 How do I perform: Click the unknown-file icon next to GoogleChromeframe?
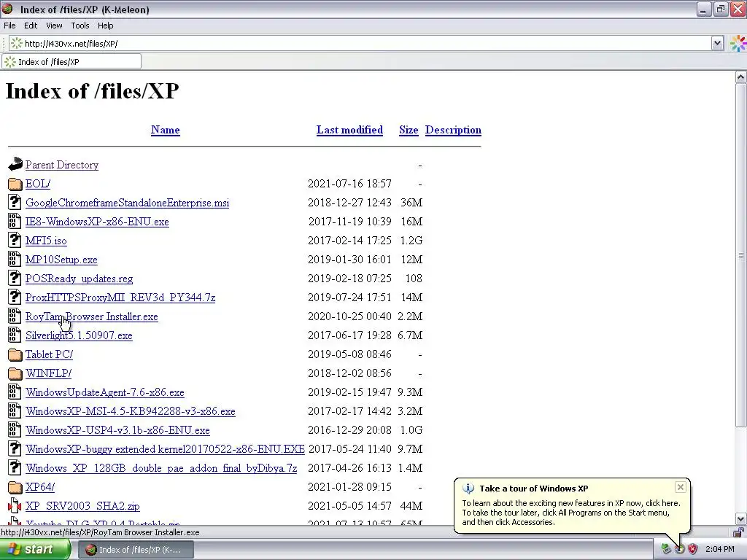[x=15, y=203]
